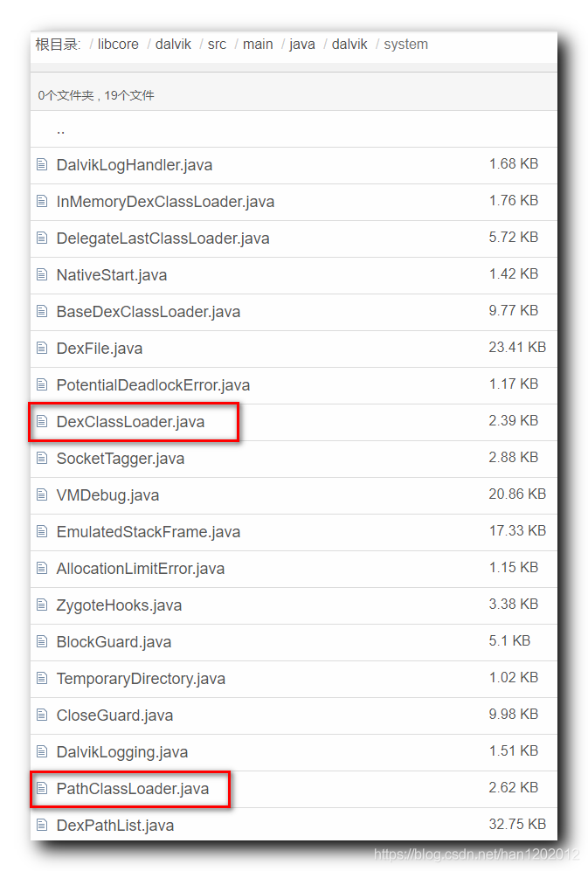Open DalvikLogging.java file
This screenshot has height=871, width=588.
(122, 751)
